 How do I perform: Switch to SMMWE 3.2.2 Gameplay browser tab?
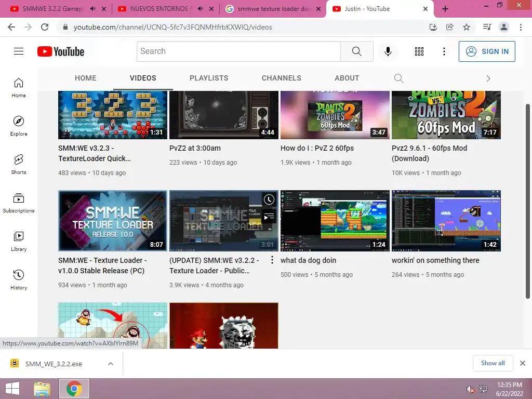[52, 9]
